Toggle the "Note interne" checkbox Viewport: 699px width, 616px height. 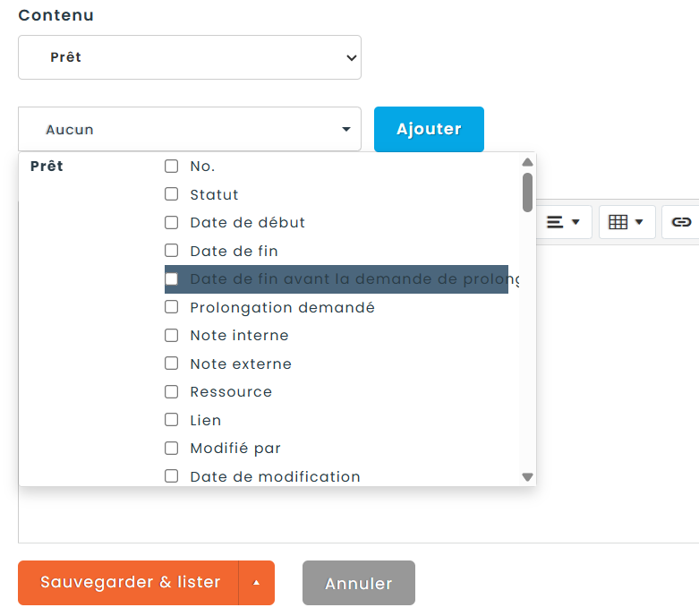[172, 336]
